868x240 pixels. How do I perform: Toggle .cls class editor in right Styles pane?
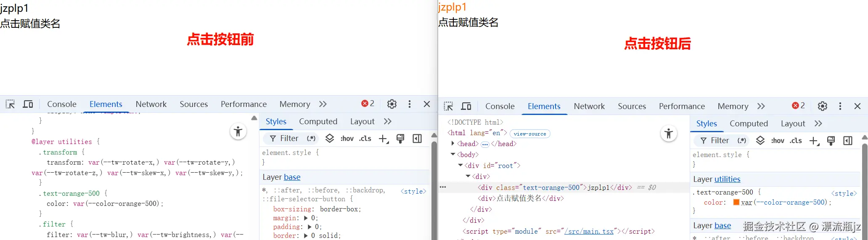[796, 141]
